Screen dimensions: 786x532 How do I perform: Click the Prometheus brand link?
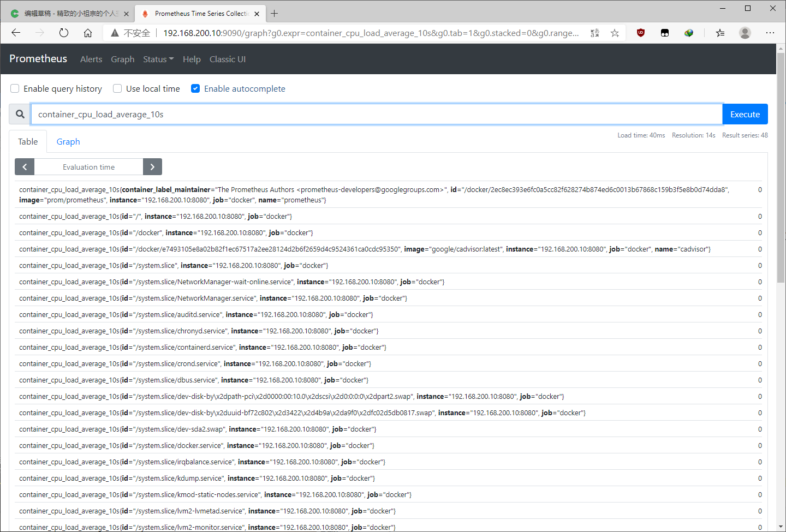38,58
